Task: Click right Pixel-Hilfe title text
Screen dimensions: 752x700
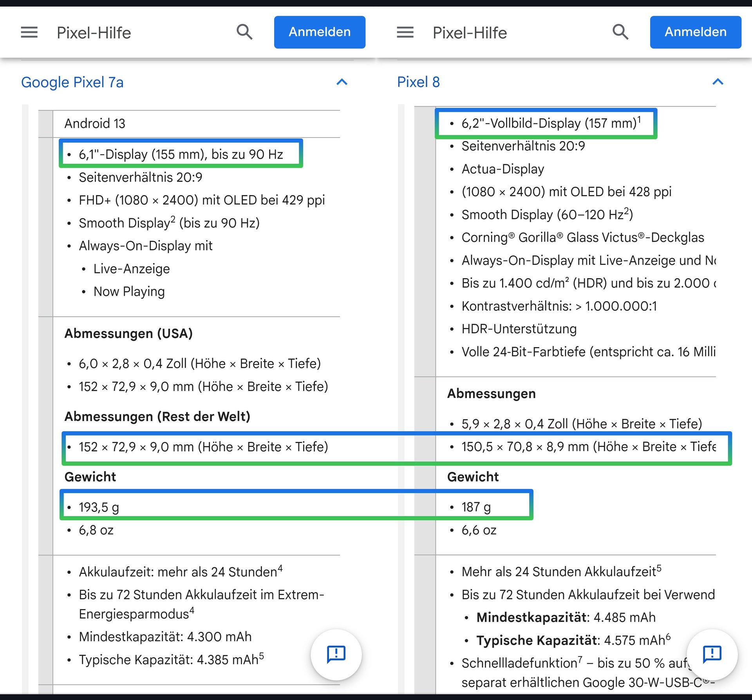Action: click(x=470, y=33)
